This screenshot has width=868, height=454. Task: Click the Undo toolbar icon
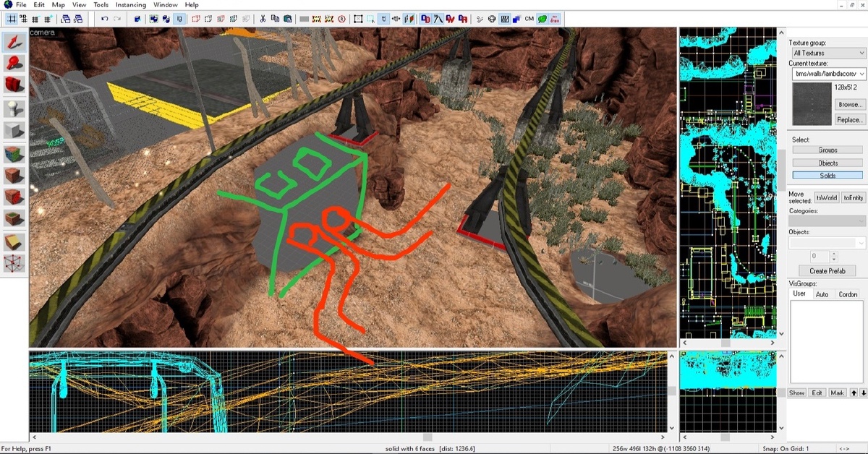pyautogui.click(x=104, y=19)
